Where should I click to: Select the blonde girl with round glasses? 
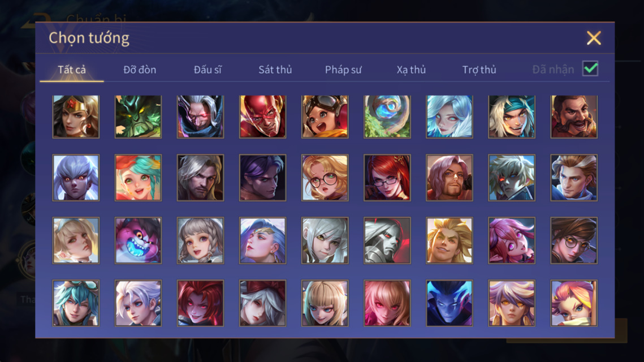[325, 178]
